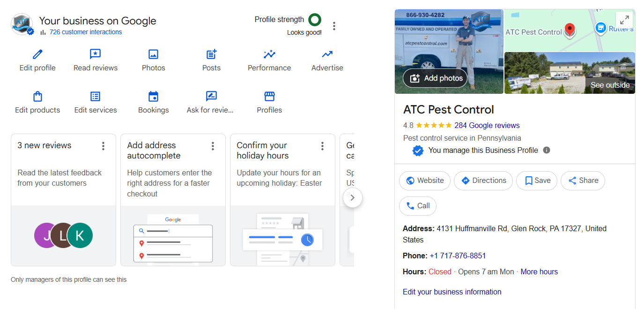Screen dimensions: 644x309
Task: Open the 3 new reviews card
Action: [63, 200]
